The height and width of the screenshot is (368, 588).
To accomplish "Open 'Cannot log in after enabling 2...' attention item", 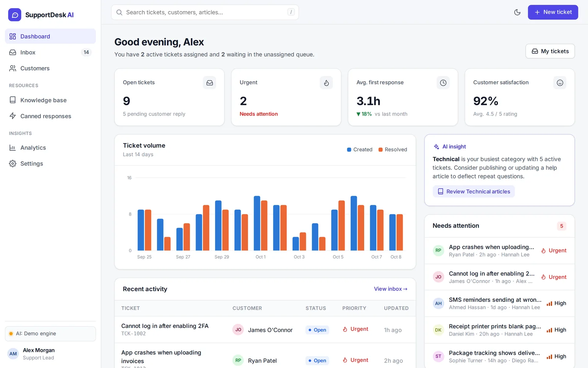I will (x=499, y=277).
